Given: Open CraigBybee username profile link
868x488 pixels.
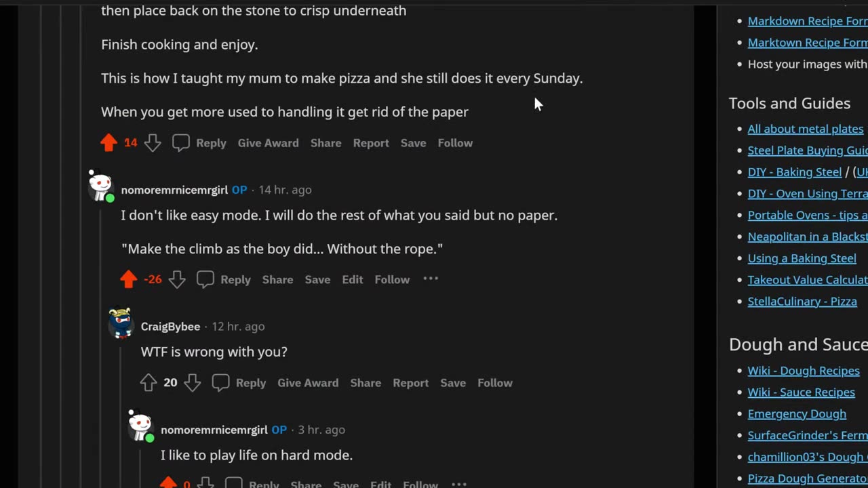Looking at the screenshot, I should pos(170,327).
